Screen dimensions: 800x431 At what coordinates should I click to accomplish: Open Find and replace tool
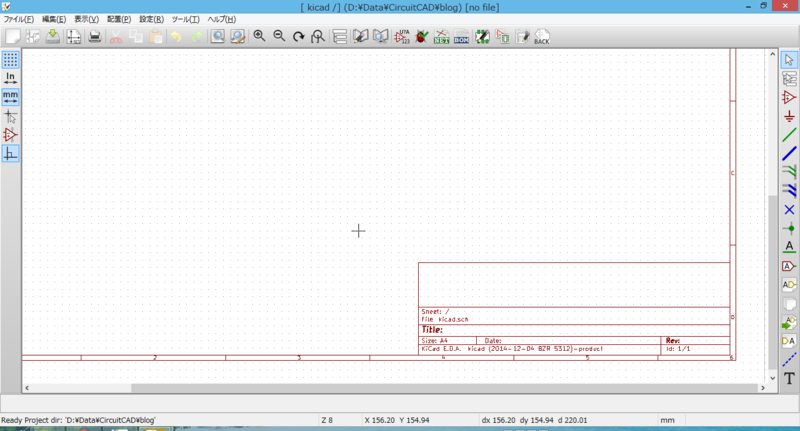coord(238,36)
